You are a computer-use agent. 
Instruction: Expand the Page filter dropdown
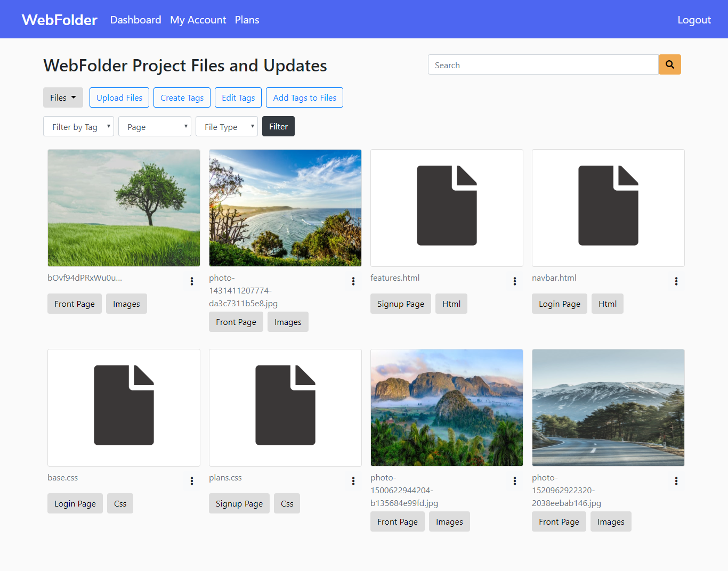155,126
